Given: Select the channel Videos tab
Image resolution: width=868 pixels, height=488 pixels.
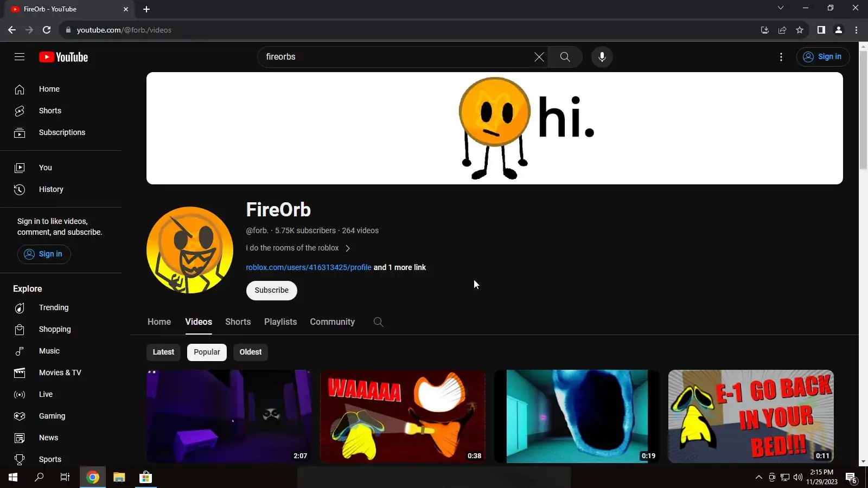Looking at the screenshot, I should point(199,322).
